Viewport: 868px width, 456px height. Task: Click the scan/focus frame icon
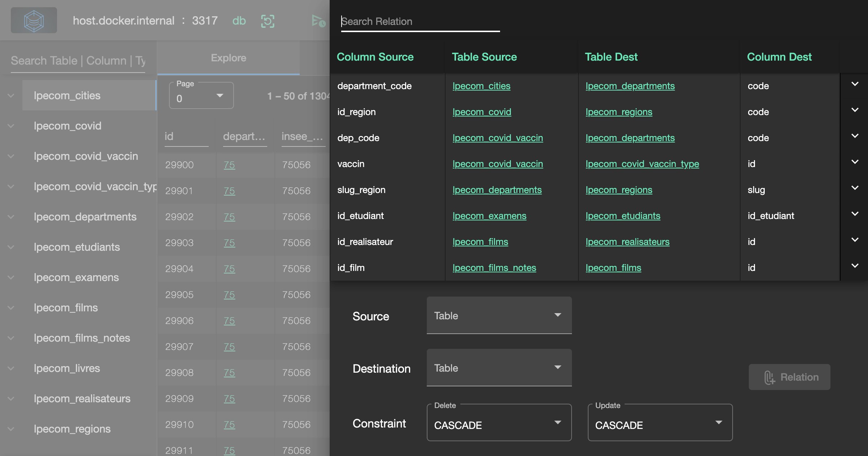pos(268,21)
